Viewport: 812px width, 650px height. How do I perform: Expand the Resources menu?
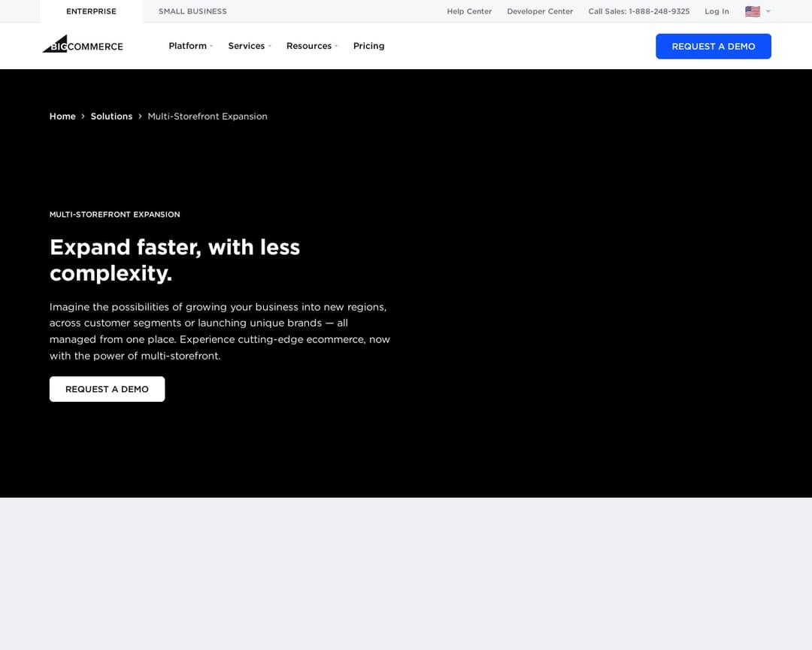point(312,46)
